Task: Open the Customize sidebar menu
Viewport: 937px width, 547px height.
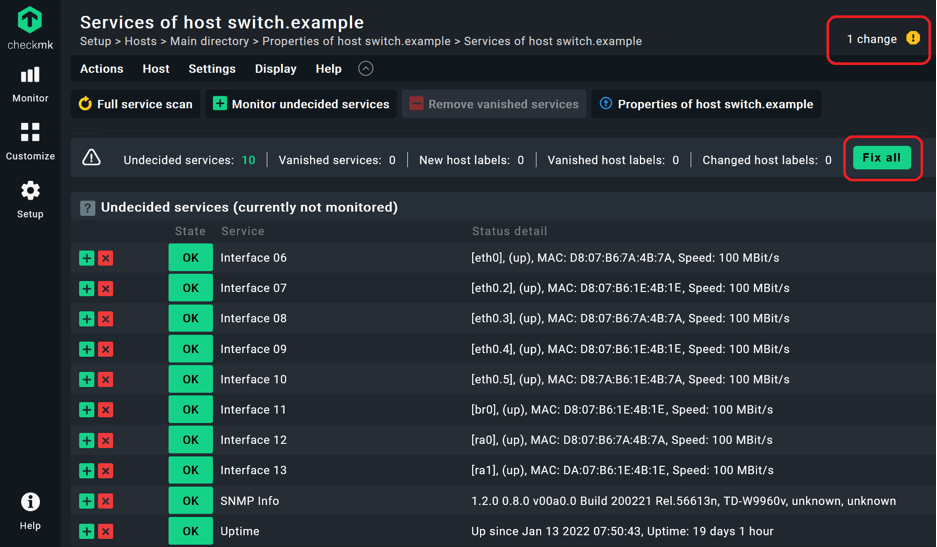Action: (x=30, y=141)
